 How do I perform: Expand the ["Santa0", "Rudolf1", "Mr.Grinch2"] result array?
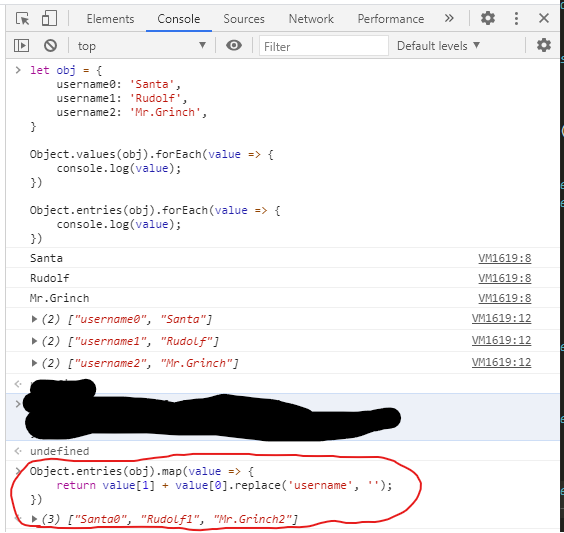coord(34,519)
